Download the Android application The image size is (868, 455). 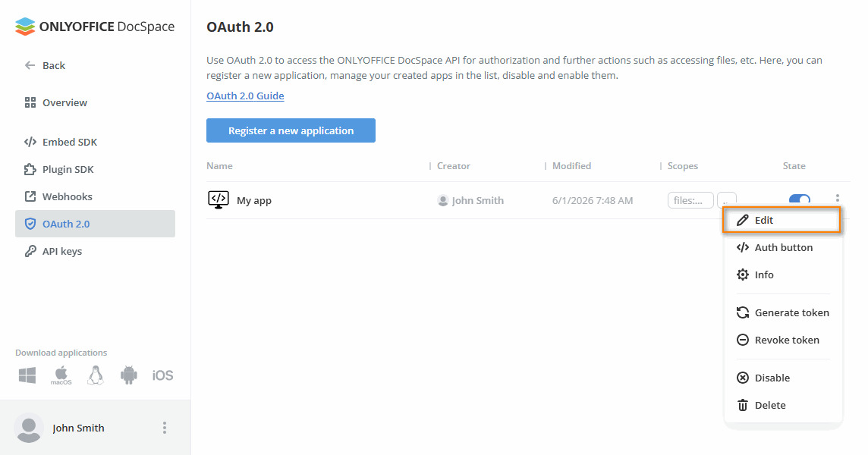[x=128, y=375]
